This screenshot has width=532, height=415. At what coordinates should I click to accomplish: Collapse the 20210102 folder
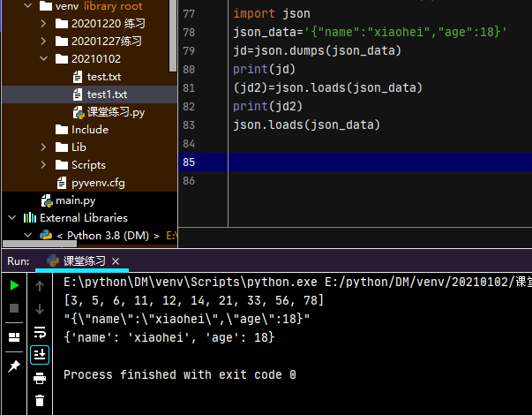pos(44,59)
